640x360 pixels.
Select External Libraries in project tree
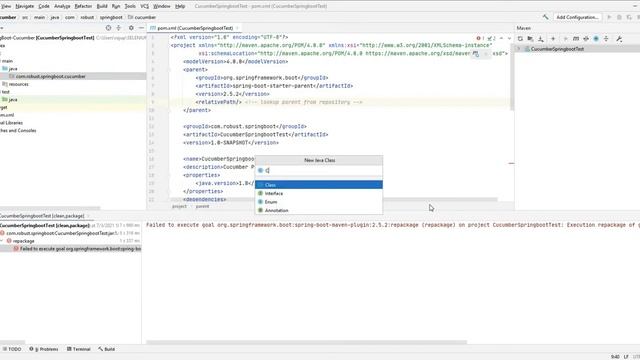pyautogui.click(x=11, y=123)
